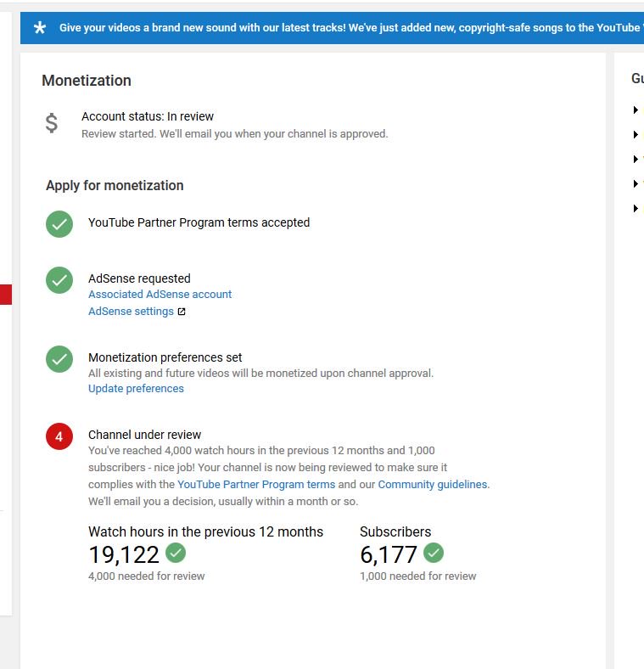Click the 'Subscribers' label

click(395, 532)
